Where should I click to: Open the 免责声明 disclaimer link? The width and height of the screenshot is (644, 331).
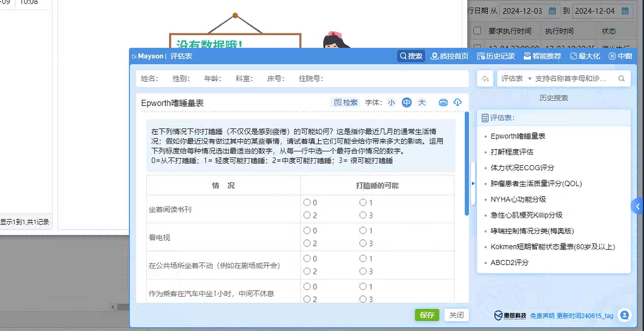pyautogui.click(x=543, y=316)
